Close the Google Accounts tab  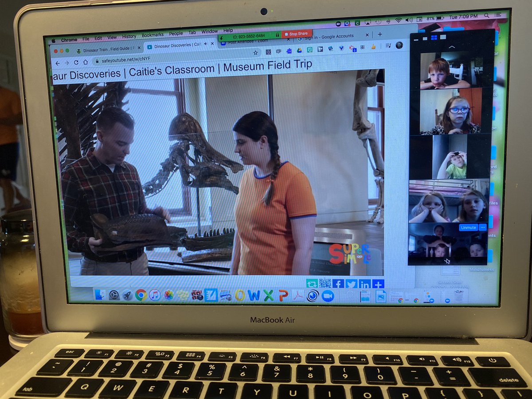[x=367, y=35]
